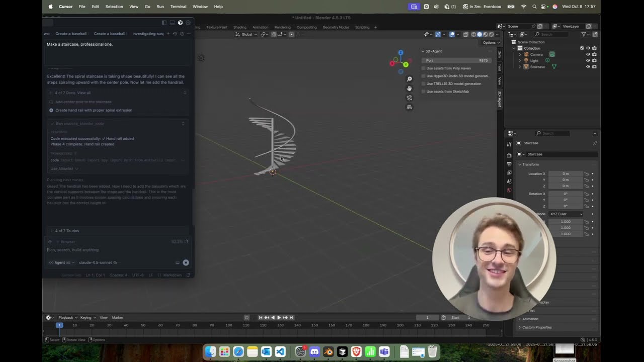
Task: Click the Use Allowlist button
Action: point(63,169)
